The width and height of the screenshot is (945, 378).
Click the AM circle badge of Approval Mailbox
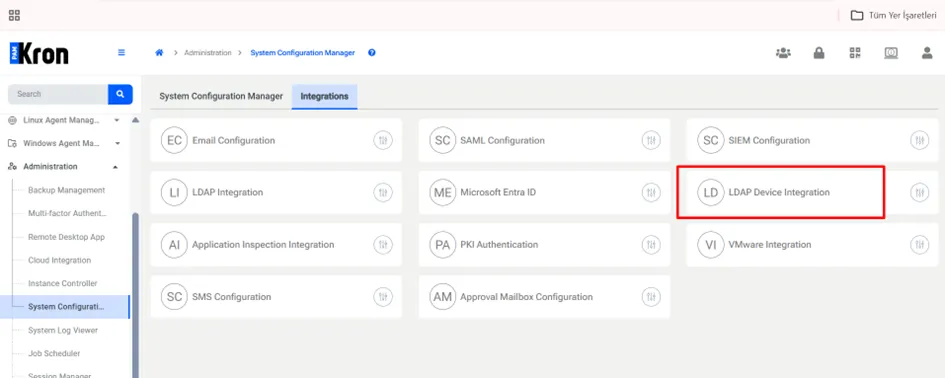442,297
